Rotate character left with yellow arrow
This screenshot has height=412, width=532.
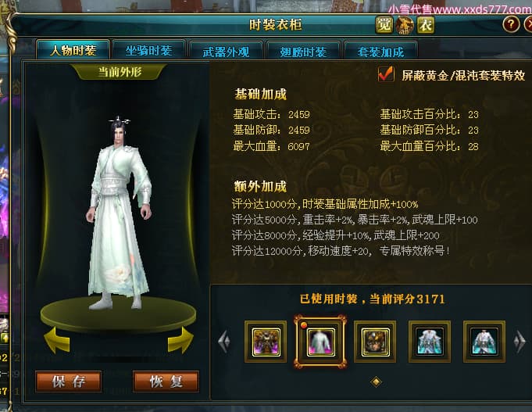(x=57, y=340)
